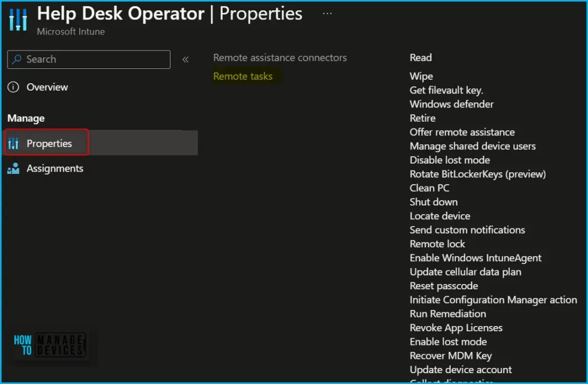Click 'Send custom notifications' entry
This screenshot has width=588, height=384.
pyautogui.click(x=467, y=230)
